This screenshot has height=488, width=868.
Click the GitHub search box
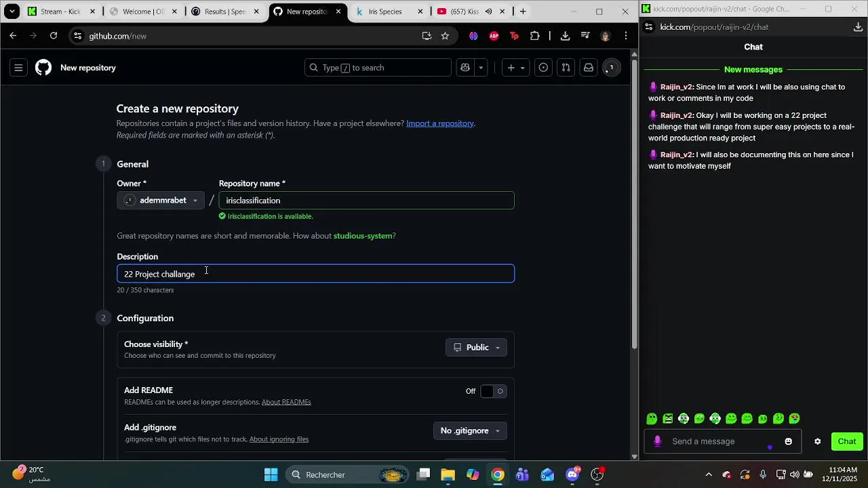click(x=378, y=68)
